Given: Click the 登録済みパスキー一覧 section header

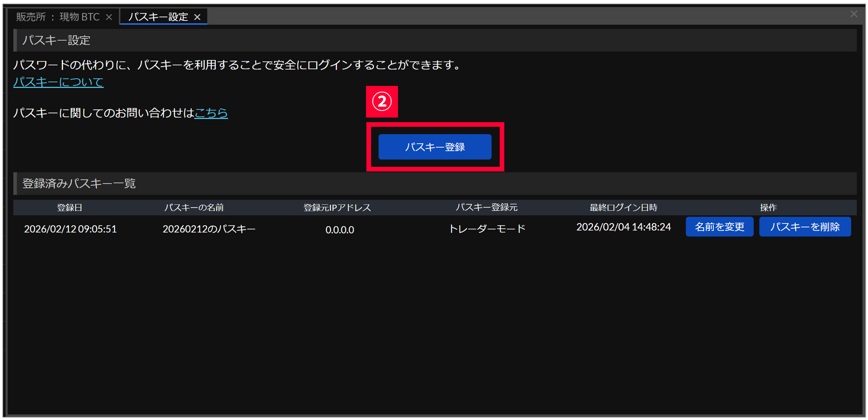Looking at the screenshot, I should tap(79, 183).
